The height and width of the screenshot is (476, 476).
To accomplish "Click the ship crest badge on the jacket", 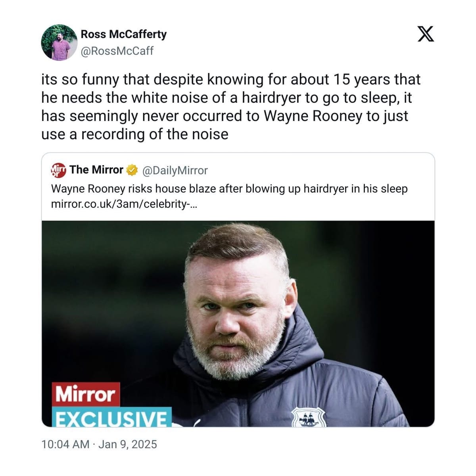I will 308,417.
